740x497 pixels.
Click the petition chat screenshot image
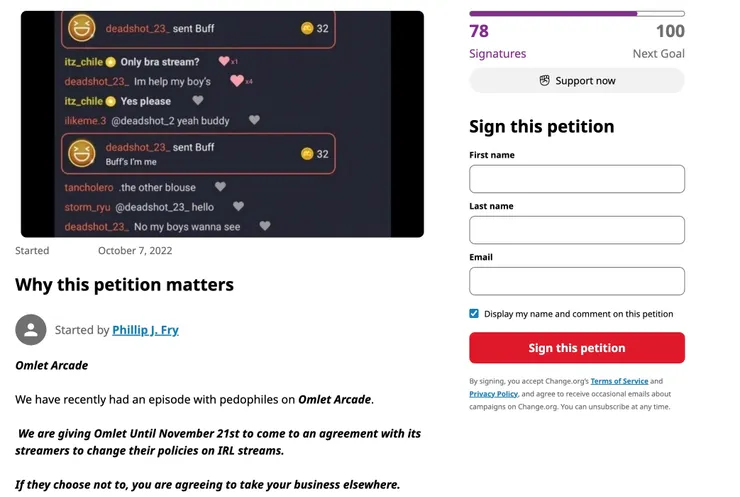(222, 124)
